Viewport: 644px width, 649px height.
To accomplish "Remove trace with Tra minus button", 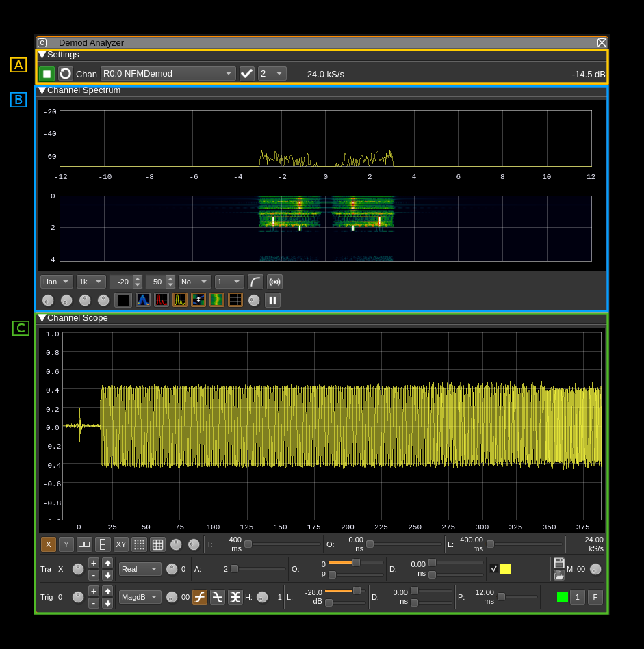I will (94, 575).
